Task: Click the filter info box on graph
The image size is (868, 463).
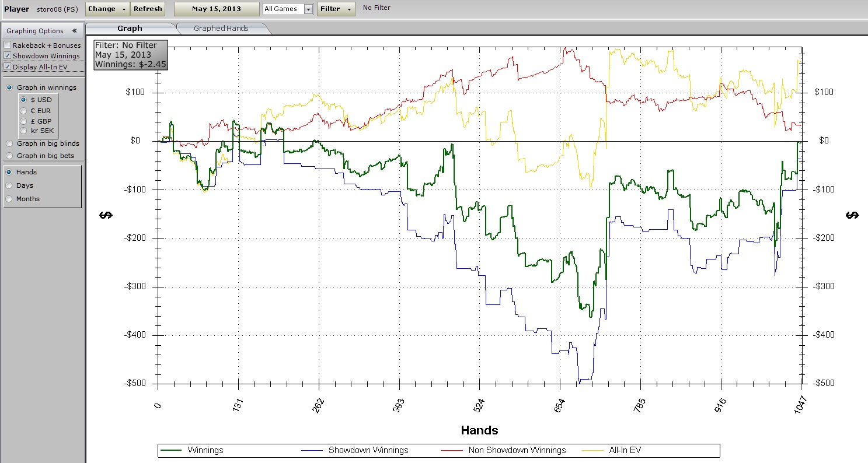Action: (x=131, y=55)
